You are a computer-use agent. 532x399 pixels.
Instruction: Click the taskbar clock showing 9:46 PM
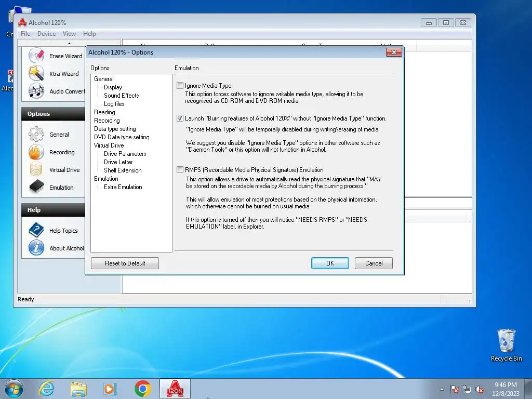(x=506, y=389)
